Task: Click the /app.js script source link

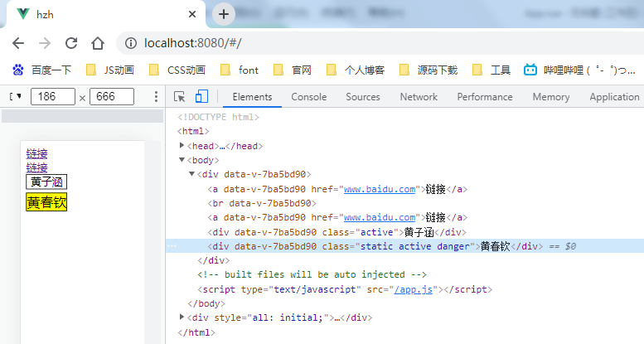Action: [413, 289]
